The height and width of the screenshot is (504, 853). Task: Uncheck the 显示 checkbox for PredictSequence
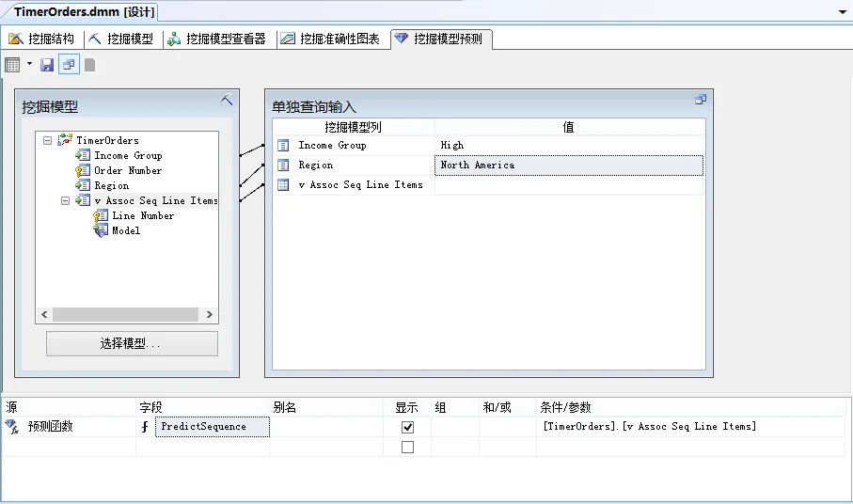(x=407, y=427)
